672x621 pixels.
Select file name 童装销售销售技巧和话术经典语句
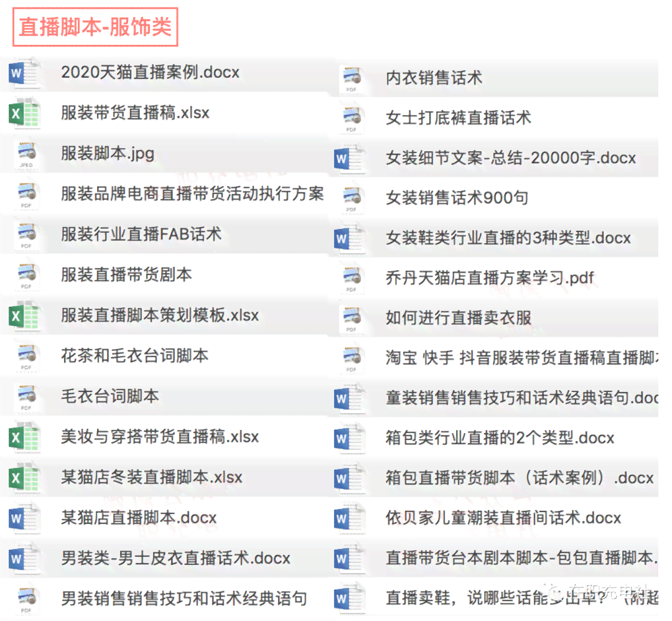pos(521,398)
